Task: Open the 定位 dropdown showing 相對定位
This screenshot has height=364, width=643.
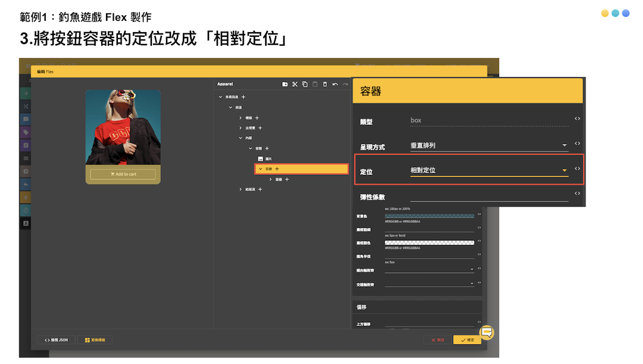Action: coord(489,170)
